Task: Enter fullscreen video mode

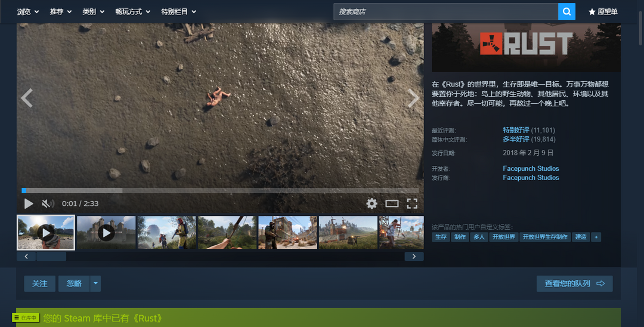Action: tap(412, 203)
